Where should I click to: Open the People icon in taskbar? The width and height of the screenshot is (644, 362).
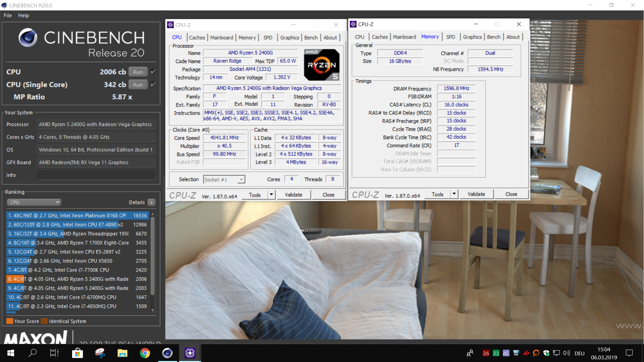coord(470,353)
